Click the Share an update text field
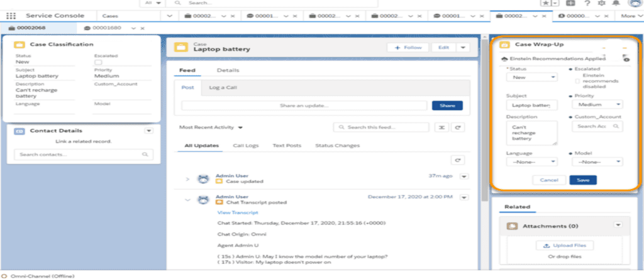This screenshot has width=644, height=279. (x=304, y=106)
